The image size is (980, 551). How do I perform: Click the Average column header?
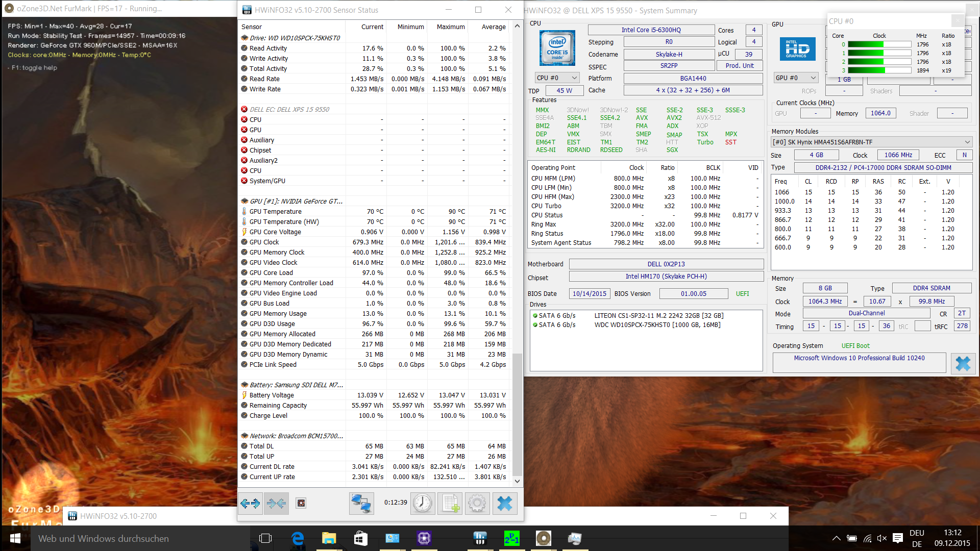493,27
